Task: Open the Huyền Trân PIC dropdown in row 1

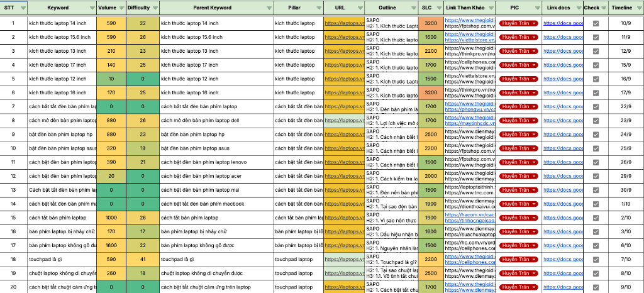Action: [x=519, y=23]
